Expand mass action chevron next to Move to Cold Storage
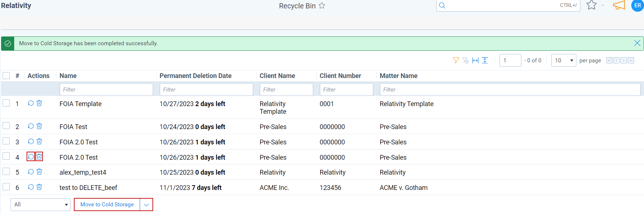This screenshot has height=214, width=644. tap(146, 205)
